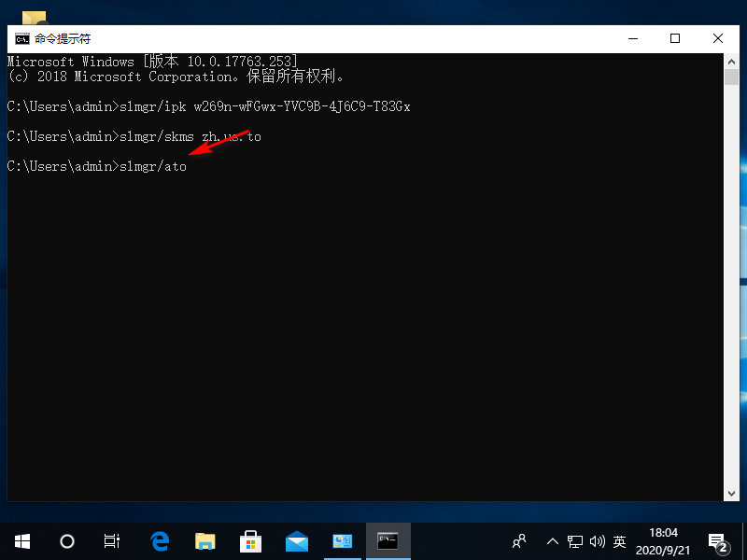Open Cortana search on the taskbar
Image resolution: width=747 pixels, height=560 pixels.
65,541
